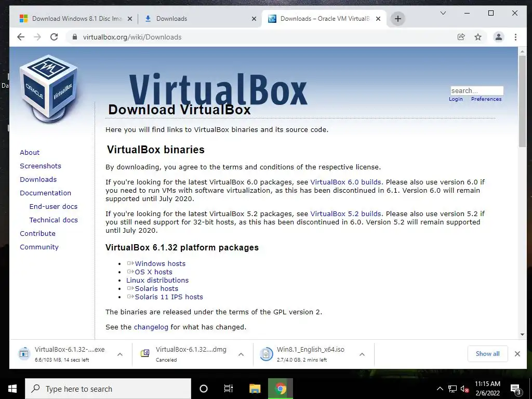Open the tab search chevron
Image resolution: width=532 pixels, height=399 pixels.
[x=443, y=13]
